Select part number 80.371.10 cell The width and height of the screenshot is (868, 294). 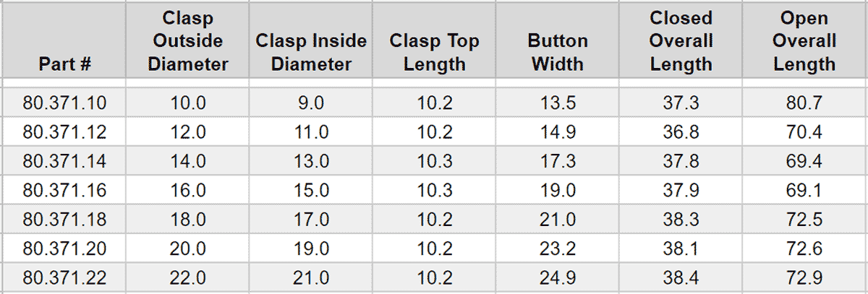coord(64,103)
